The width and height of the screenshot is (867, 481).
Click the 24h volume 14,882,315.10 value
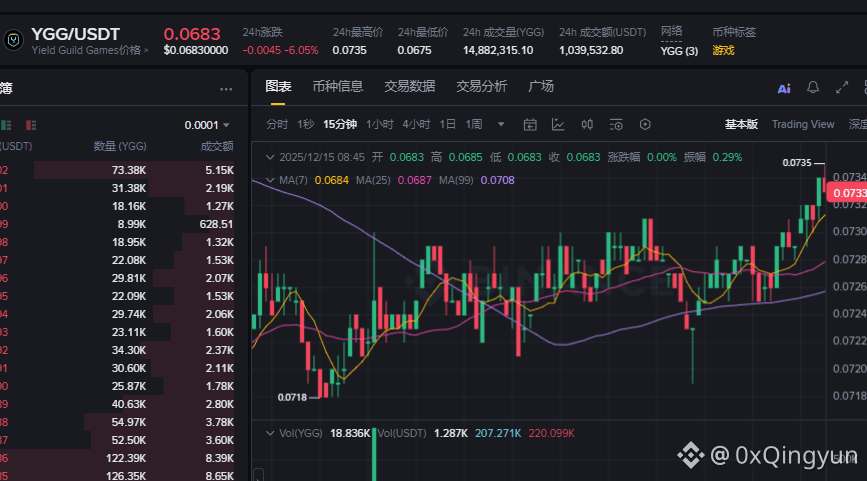(x=498, y=50)
